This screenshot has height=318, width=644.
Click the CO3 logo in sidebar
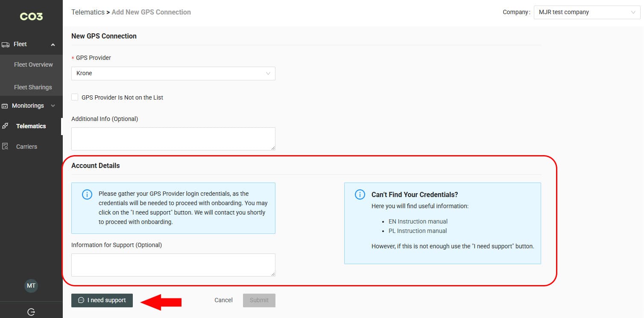click(x=31, y=17)
